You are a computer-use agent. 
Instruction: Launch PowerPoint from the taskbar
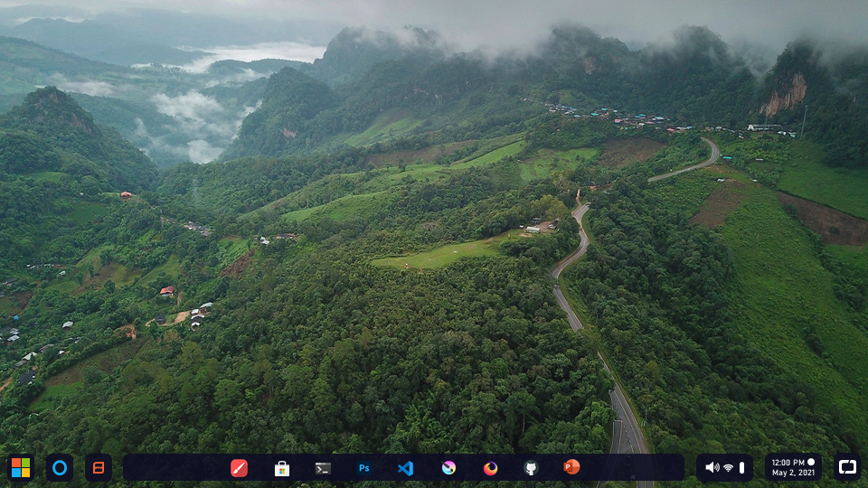coord(571,467)
